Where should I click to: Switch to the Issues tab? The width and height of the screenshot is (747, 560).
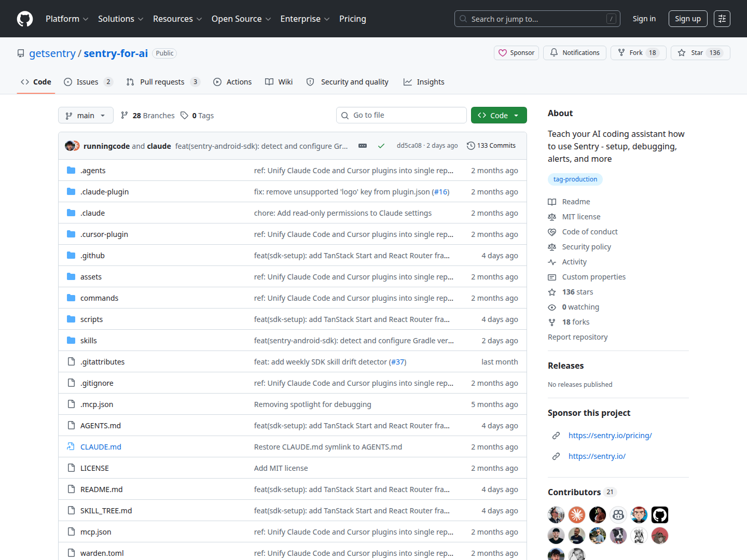[x=88, y=82]
